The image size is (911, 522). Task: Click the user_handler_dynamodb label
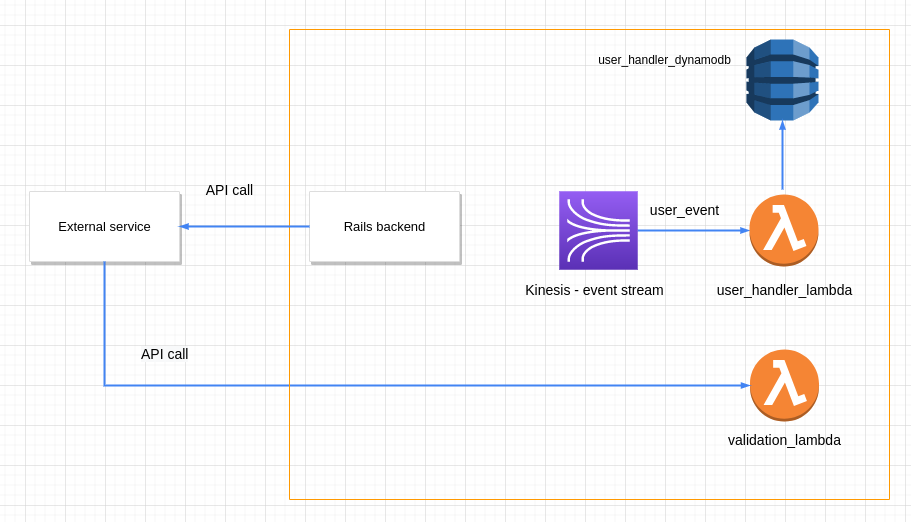pyautogui.click(x=664, y=60)
